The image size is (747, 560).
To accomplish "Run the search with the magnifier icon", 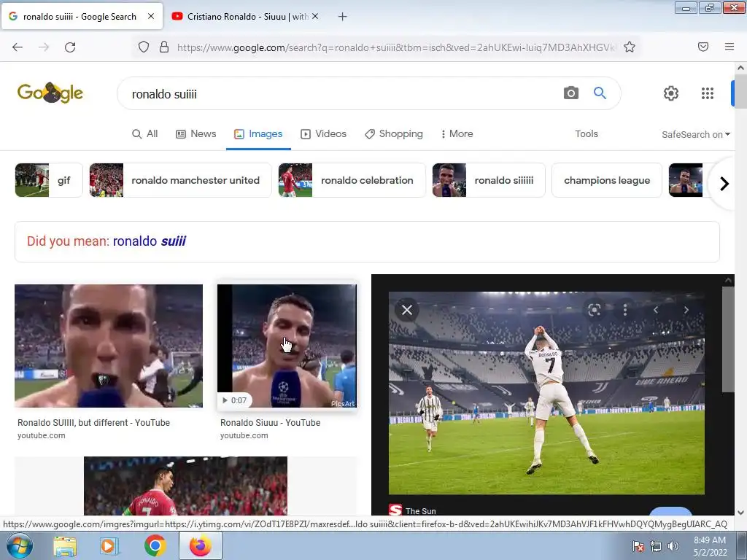I will [x=600, y=93].
